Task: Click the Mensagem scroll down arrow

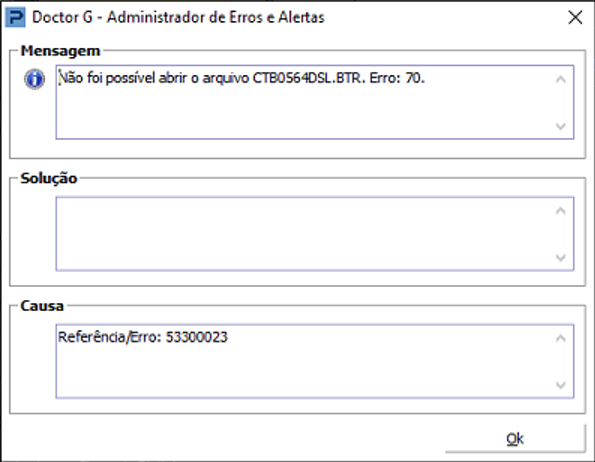Action: pos(560,126)
